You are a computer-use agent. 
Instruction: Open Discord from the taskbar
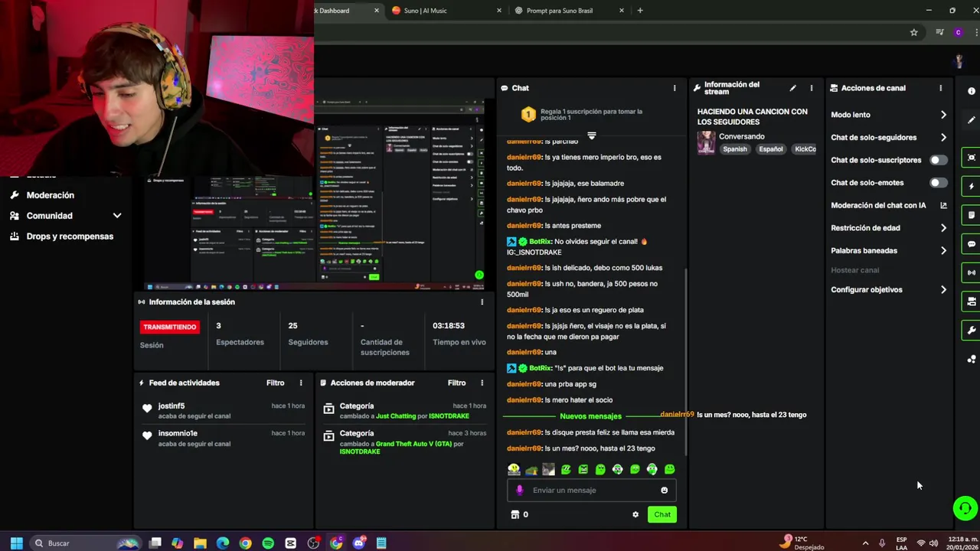click(358, 543)
